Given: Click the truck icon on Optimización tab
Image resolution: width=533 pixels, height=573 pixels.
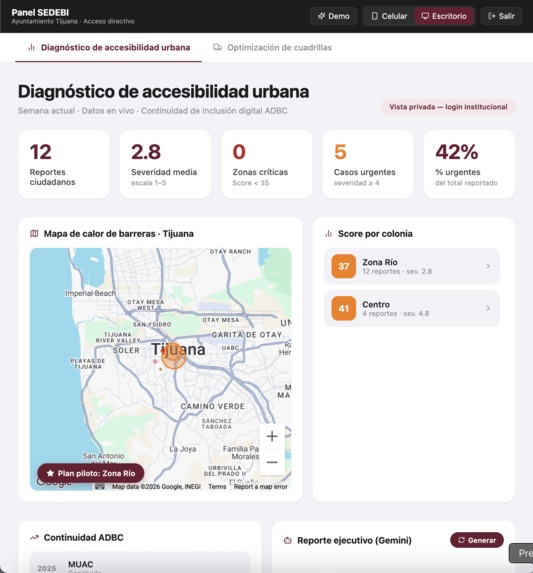Looking at the screenshot, I should pos(217,47).
